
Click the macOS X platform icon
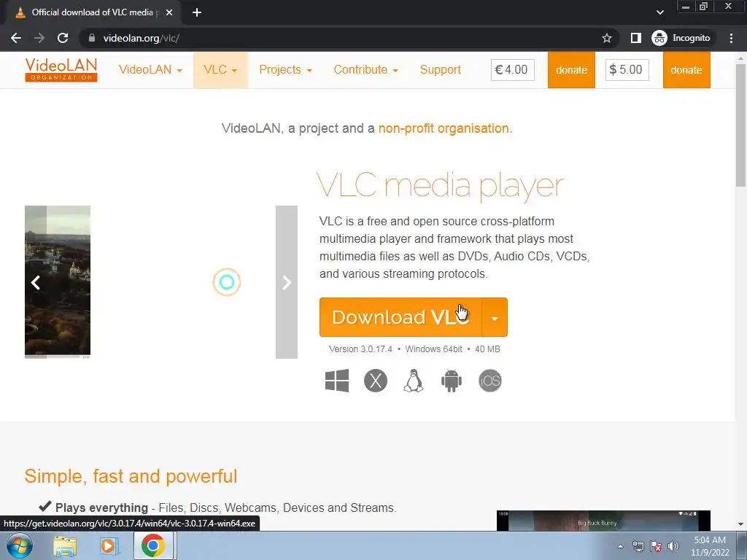(x=376, y=381)
